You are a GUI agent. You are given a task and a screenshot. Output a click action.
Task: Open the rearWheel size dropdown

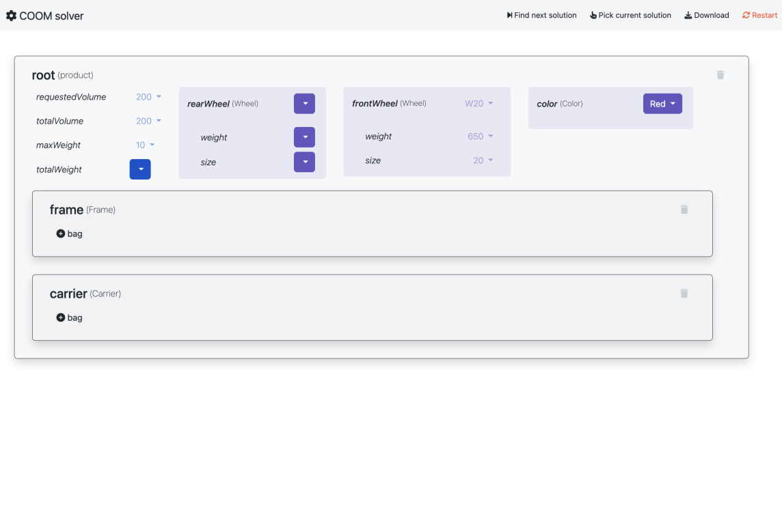304,162
